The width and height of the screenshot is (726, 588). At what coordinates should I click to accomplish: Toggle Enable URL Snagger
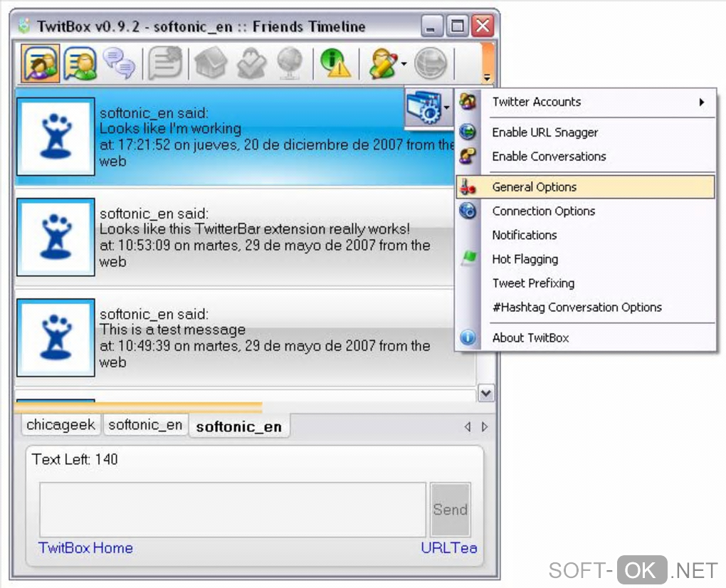click(586, 132)
